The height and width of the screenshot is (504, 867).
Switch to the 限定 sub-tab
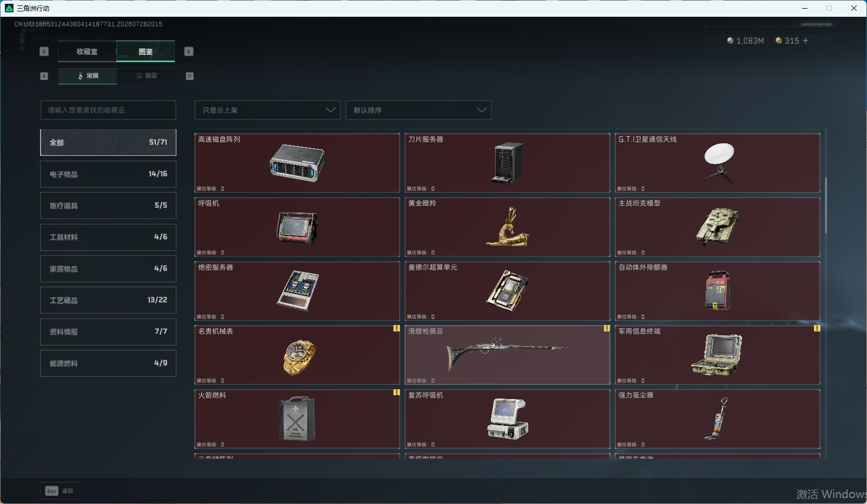[146, 76]
